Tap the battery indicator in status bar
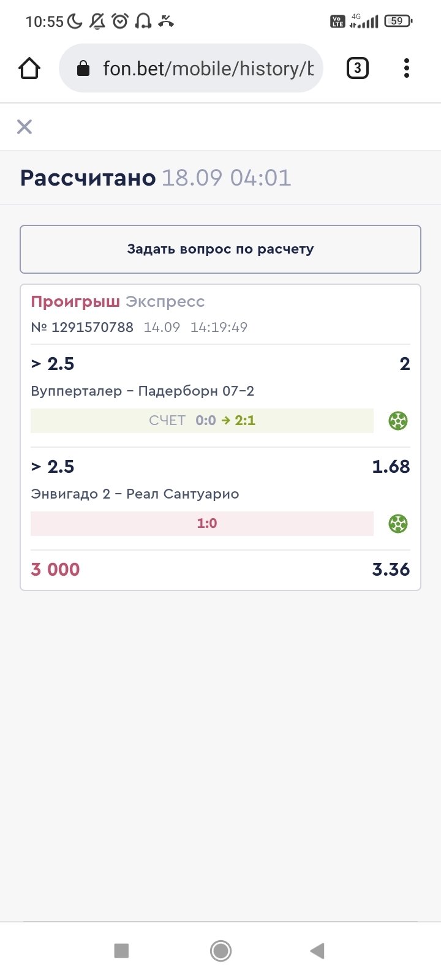The height and width of the screenshot is (980, 441). click(398, 21)
